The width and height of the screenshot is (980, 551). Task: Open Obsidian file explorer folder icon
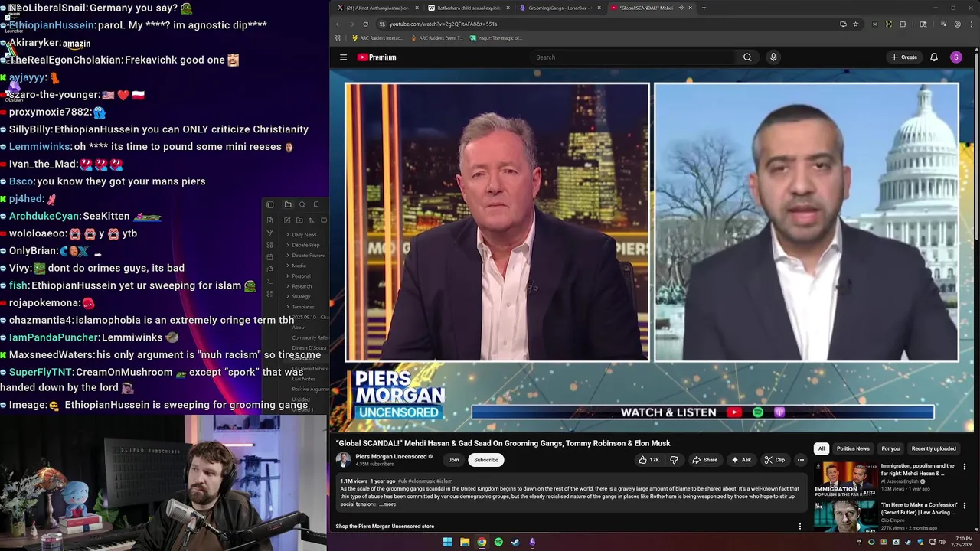pos(288,204)
